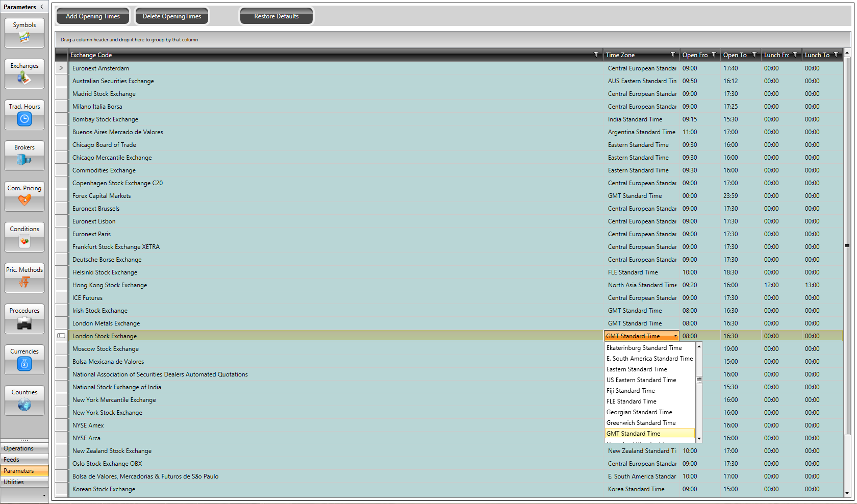Viewport: 857px width, 504px height.
Task: Click Open From 08:00 cell for London Stock Exchange
Action: point(700,336)
